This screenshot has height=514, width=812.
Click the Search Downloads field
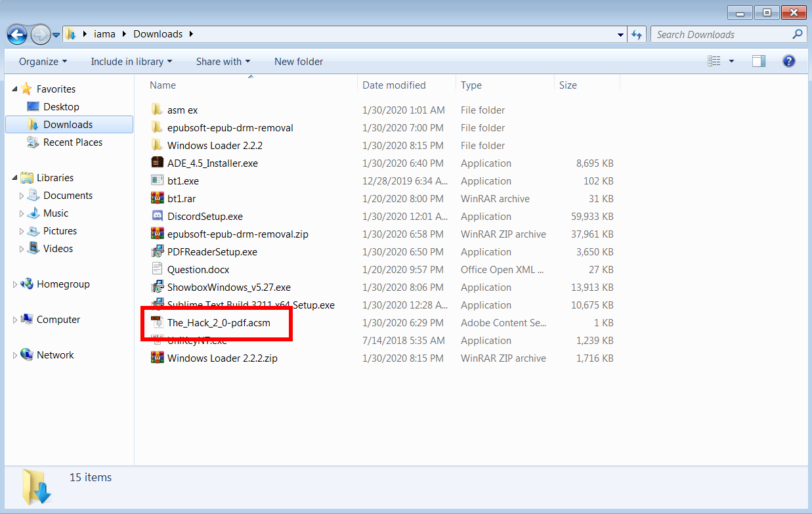click(728, 34)
